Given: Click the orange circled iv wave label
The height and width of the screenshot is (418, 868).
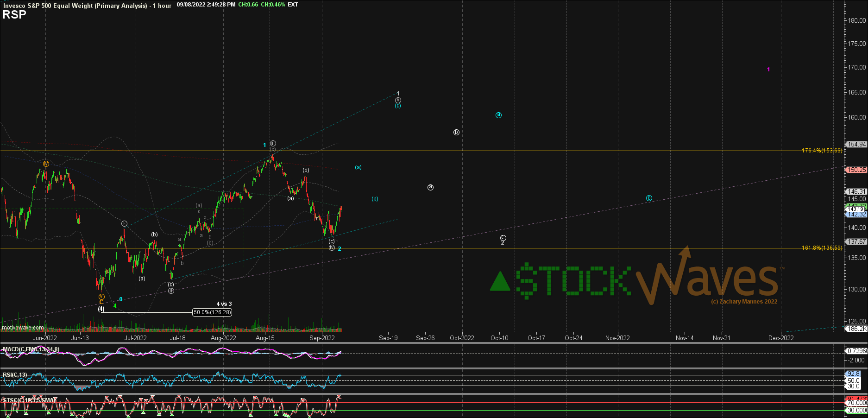Looking at the screenshot, I should 46,164.
